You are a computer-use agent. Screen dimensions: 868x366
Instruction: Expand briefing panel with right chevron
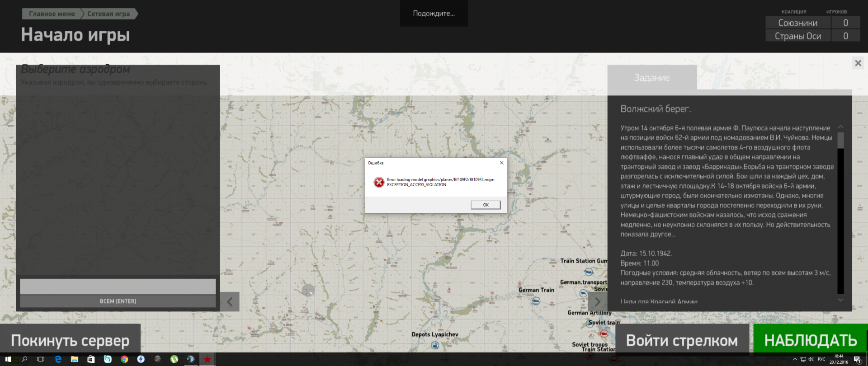[x=597, y=301]
